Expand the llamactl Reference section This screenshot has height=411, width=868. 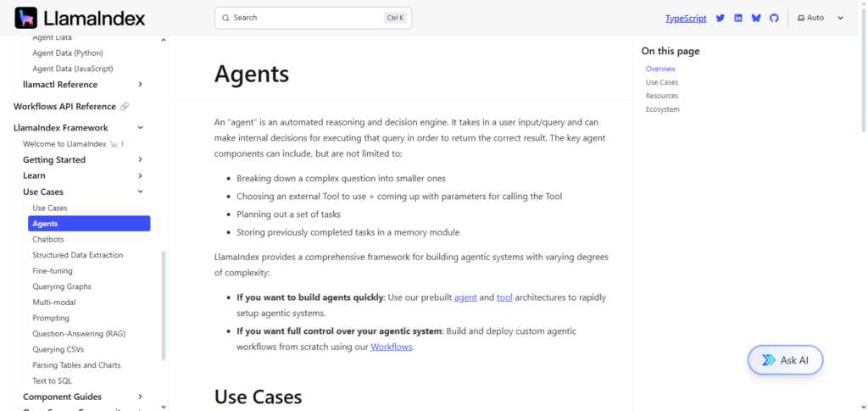[x=140, y=85]
